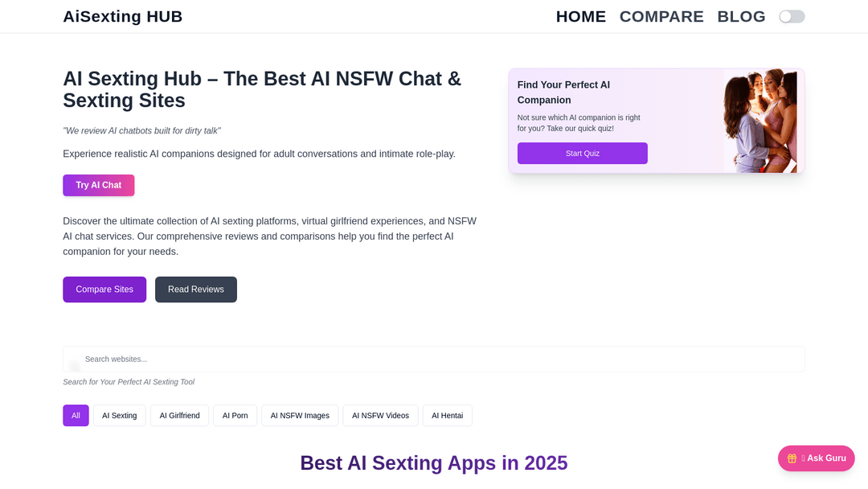Click the gift icon on Ask Guru

point(792,458)
